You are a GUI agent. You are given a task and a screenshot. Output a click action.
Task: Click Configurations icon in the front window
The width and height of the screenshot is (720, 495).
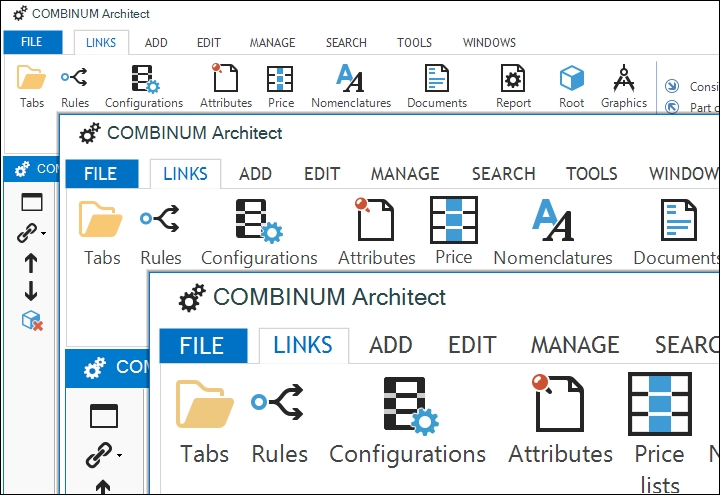411,406
